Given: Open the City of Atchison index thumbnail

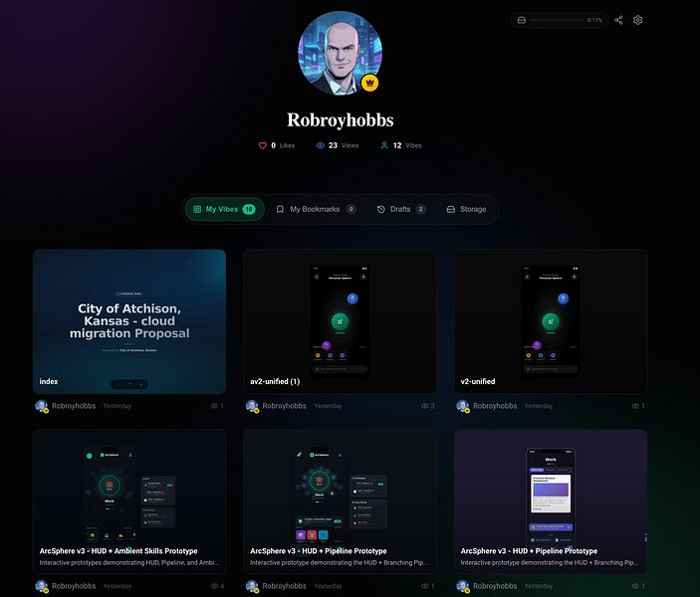Looking at the screenshot, I should tap(129, 321).
